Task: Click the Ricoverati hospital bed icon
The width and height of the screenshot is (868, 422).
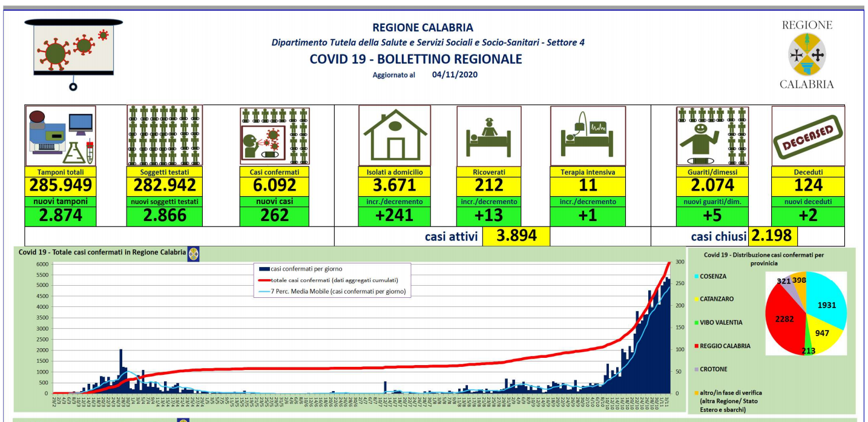Action: tap(488, 136)
